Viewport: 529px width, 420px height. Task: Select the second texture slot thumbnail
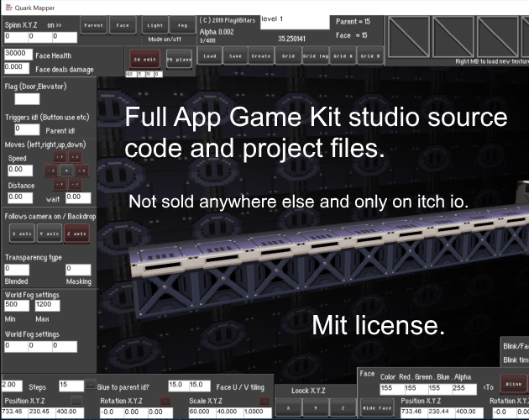(x=453, y=37)
